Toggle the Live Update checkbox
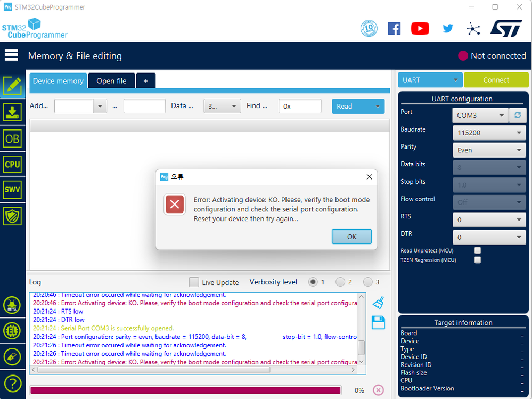This screenshot has width=532, height=399. click(x=194, y=282)
